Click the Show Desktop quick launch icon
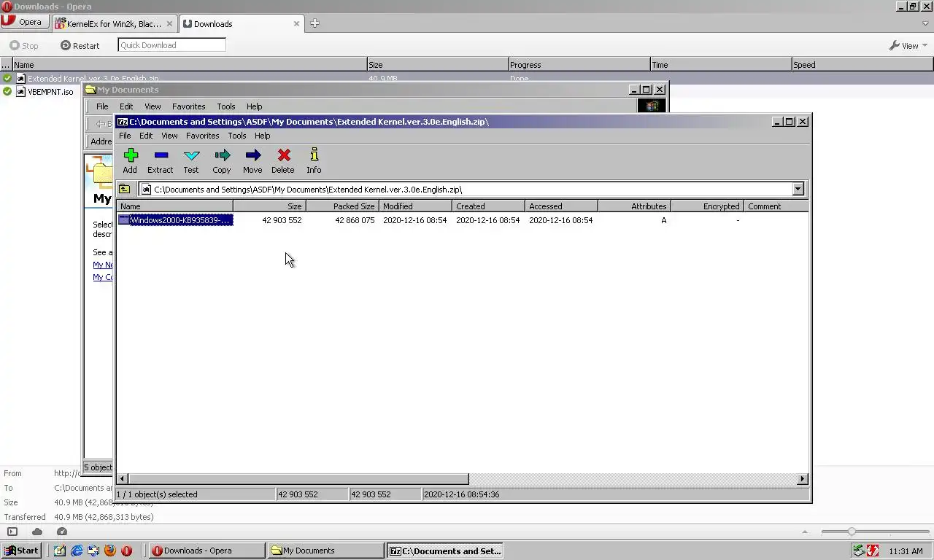 coord(60,551)
